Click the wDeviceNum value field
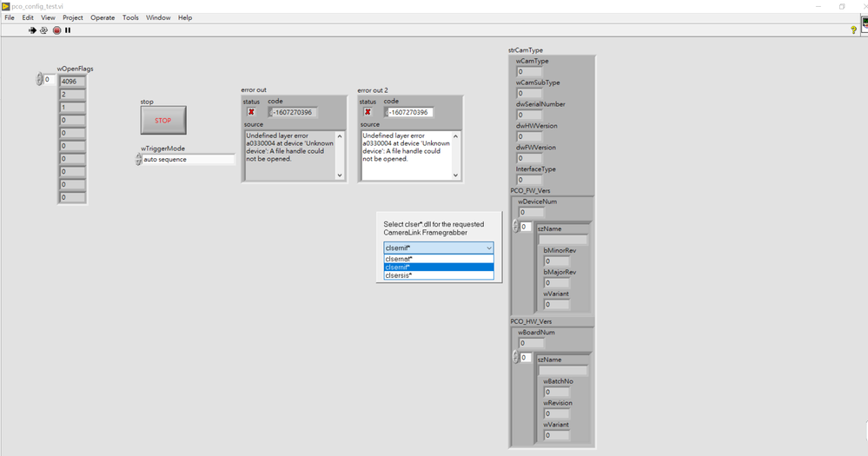The width and height of the screenshot is (868, 456). pos(532,212)
